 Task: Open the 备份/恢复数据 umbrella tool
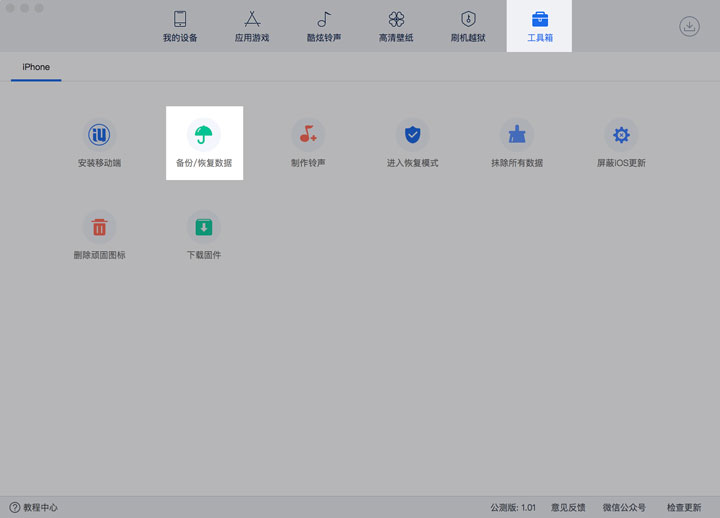pyautogui.click(x=204, y=136)
